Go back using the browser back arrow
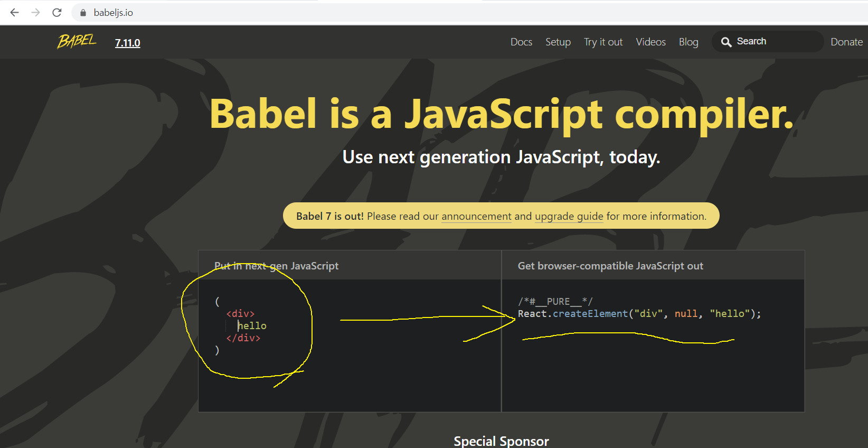The image size is (868, 448). (14, 12)
